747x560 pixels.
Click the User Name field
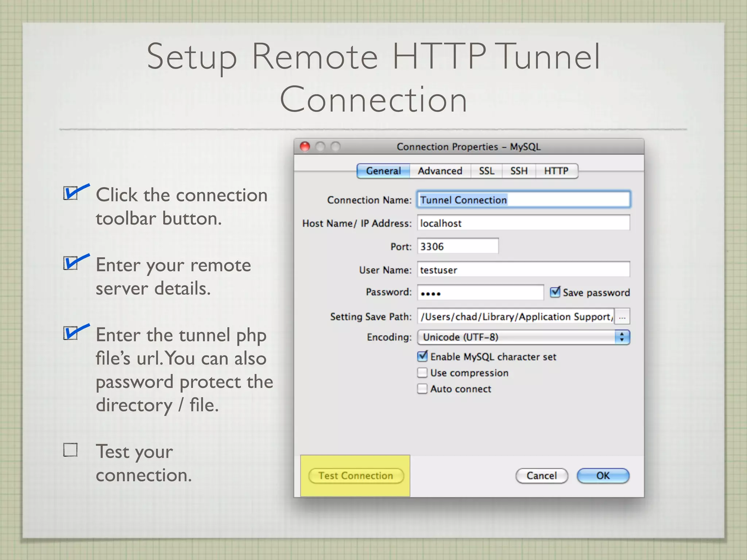[524, 269]
